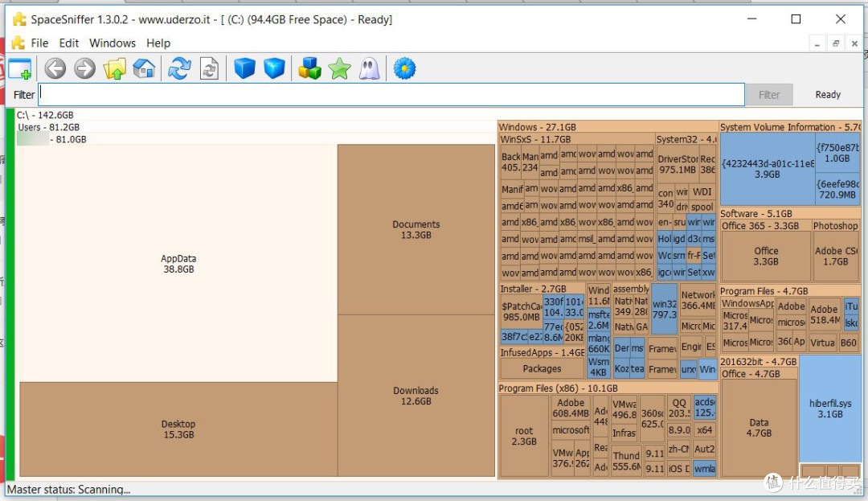The height and width of the screenshot is (501, 868).
Task: Select the $PatchCache 985.0MB block
Action: tap(521, 312)
